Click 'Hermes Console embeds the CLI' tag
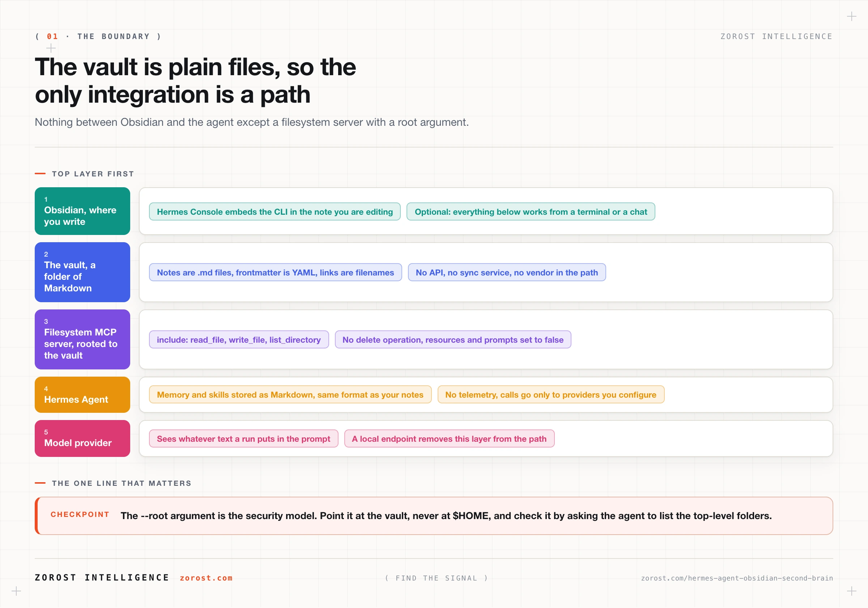 tap(275, 211)
